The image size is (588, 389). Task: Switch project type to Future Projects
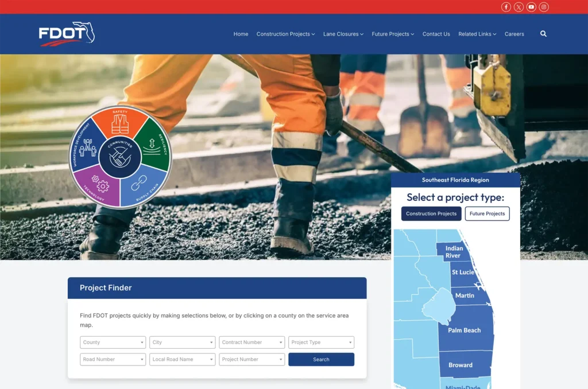487,213
